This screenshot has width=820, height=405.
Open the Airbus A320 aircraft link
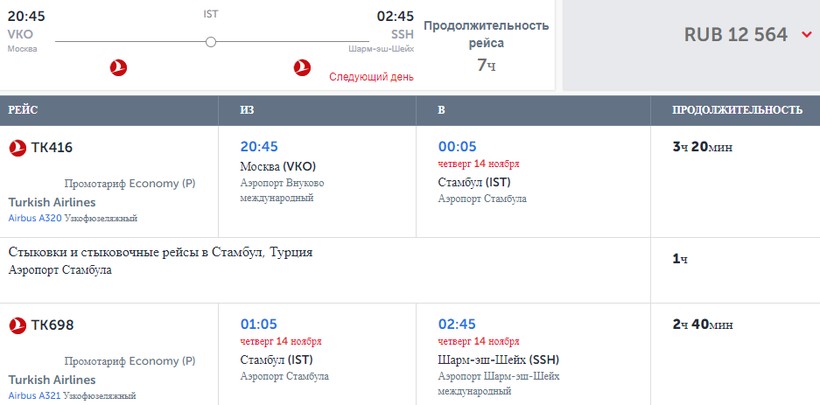[x=35, y=218]
